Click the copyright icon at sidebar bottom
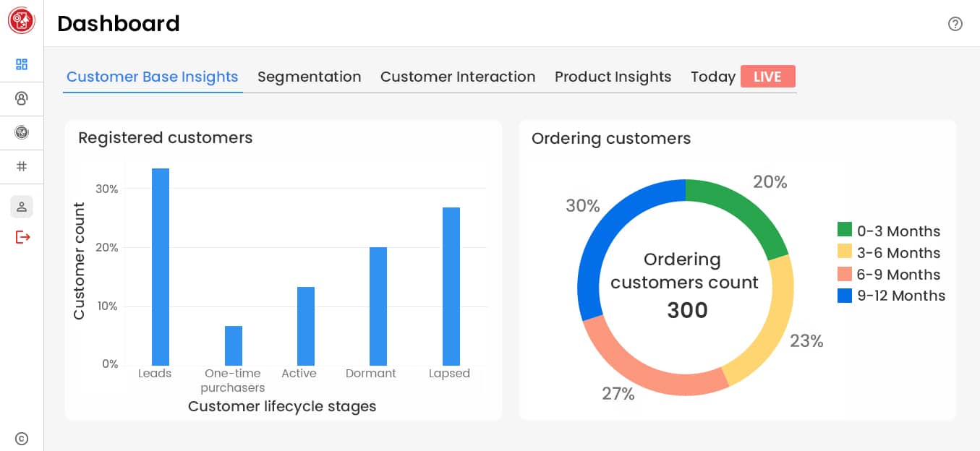 pos(22,438)
